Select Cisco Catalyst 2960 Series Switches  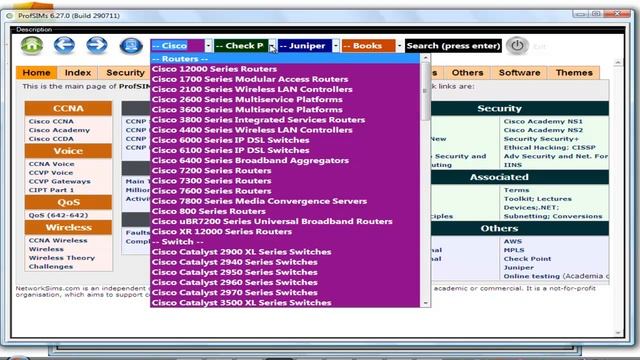point(285,282)
